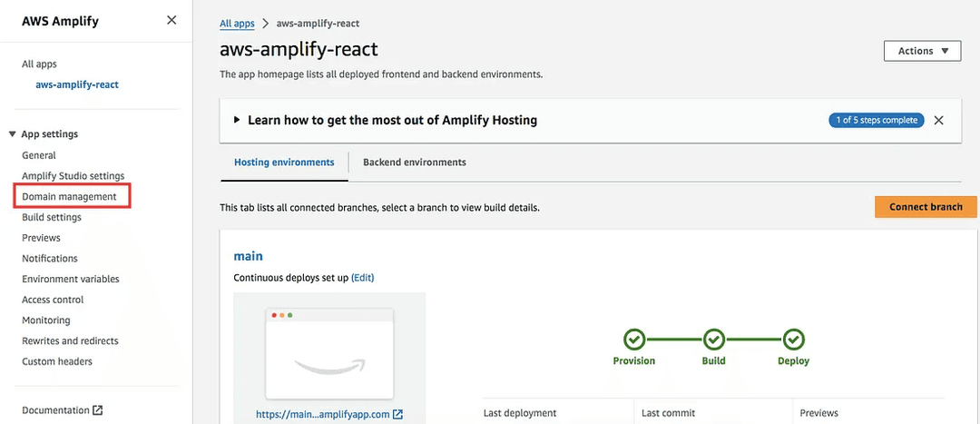Click the 1 of 5 steps complete badge
The width and height of the screenshot is (980, 424).
click(x=877, y=121)
